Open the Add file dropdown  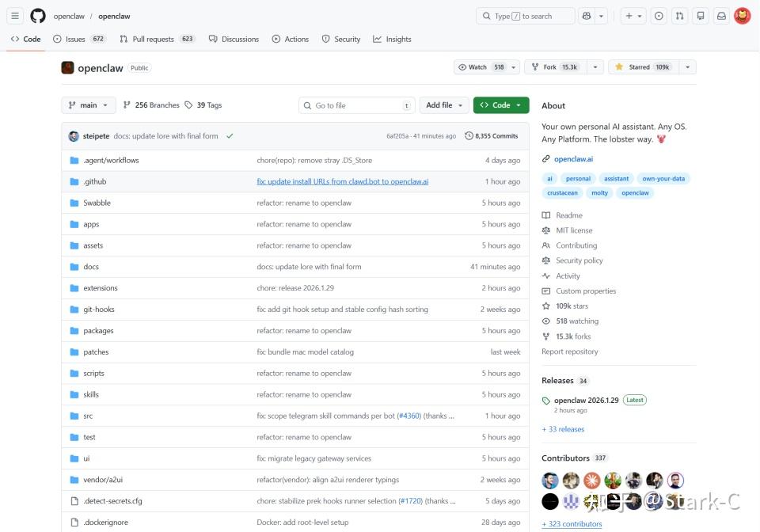point(444,105)
